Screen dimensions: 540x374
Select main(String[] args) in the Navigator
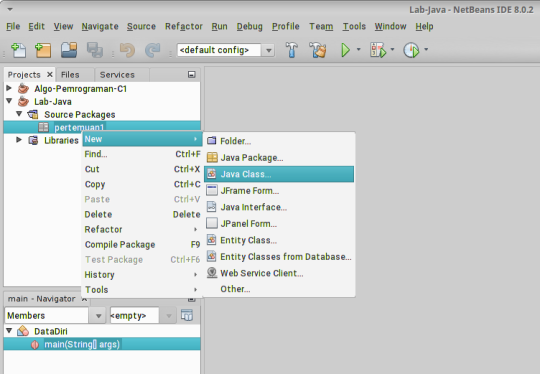(x=82, y=344)
